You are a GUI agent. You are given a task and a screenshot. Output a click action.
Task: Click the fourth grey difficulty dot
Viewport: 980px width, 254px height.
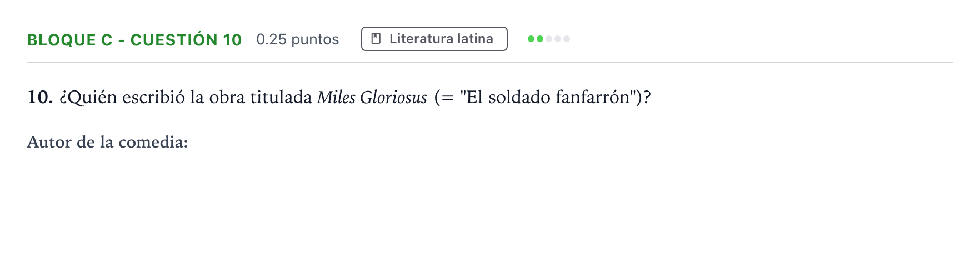click(558, 39)
